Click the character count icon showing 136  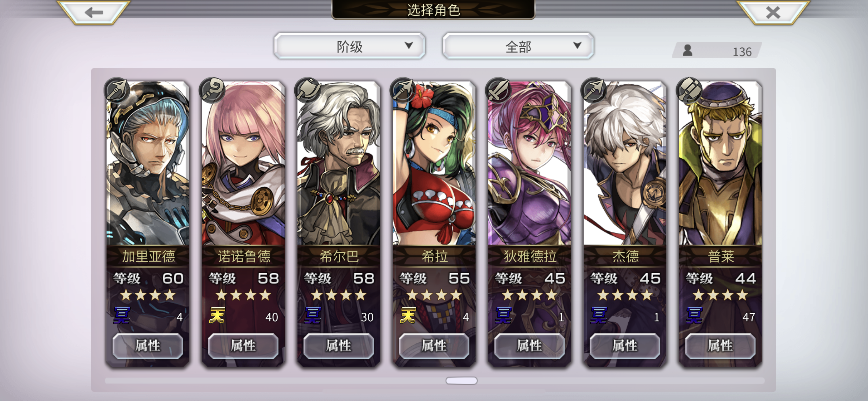pos(688,51)
